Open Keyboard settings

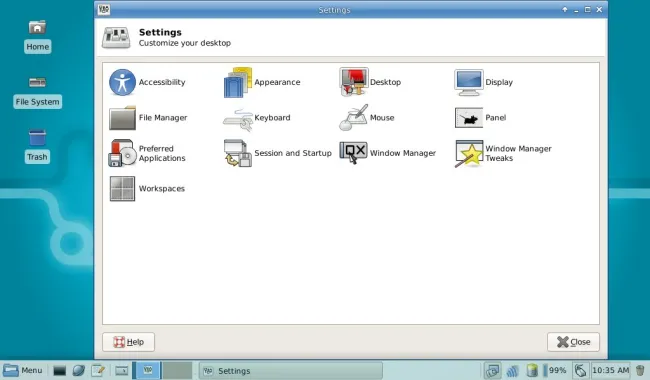click(257, 118)
